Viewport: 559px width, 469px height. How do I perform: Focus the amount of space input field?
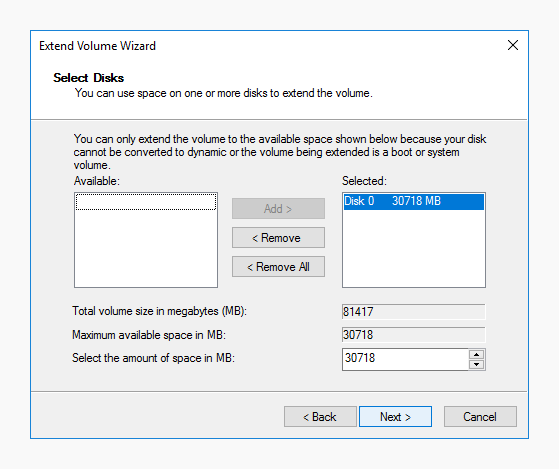(405, 359)
